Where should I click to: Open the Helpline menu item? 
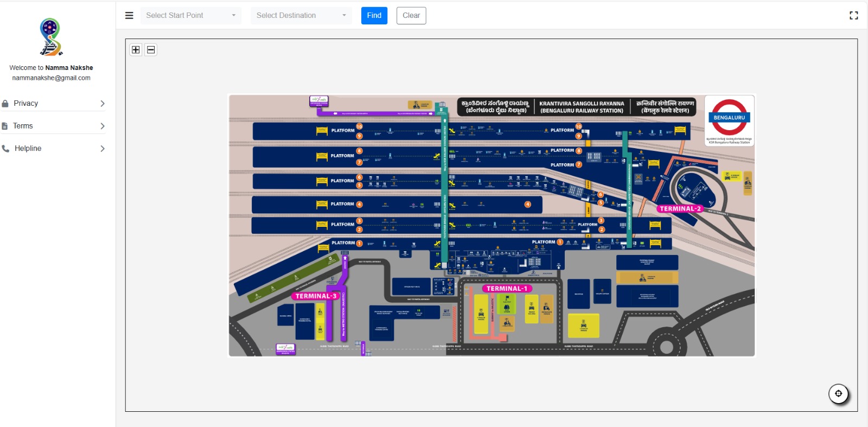coord(28,149)
